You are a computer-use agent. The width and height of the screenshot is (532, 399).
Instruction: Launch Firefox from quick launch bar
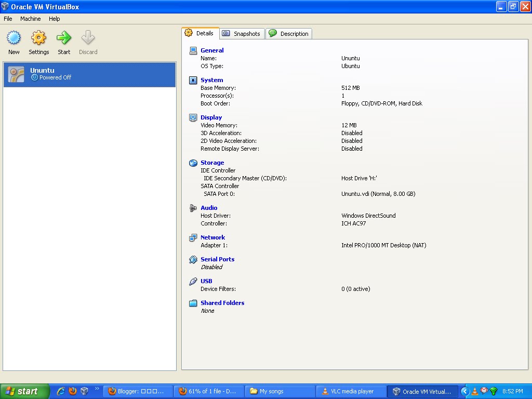click(73, 391)
